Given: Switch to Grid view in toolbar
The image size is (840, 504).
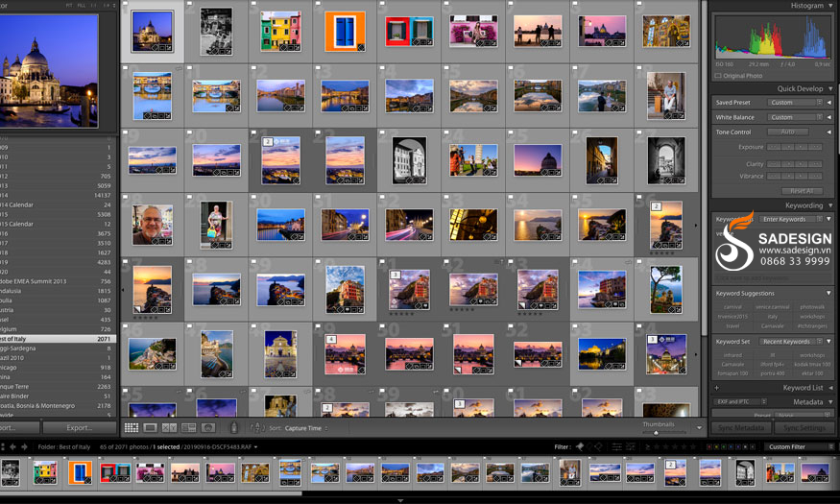Looking at the screenshot, I should pos(132,427).
